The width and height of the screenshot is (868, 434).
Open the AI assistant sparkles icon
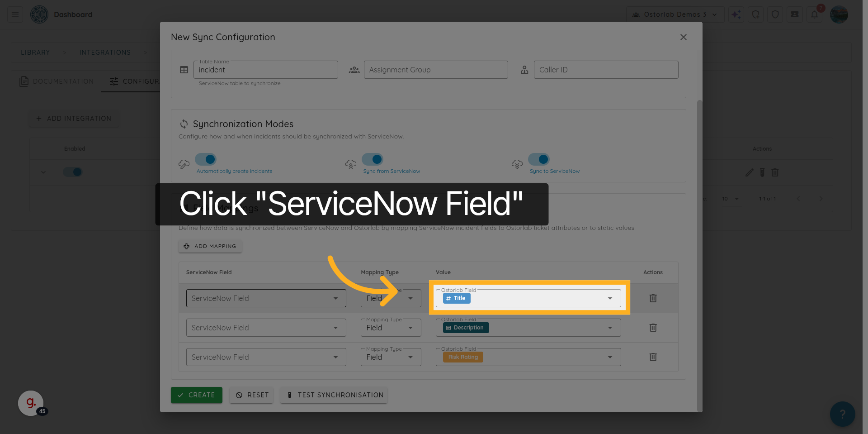736,14
